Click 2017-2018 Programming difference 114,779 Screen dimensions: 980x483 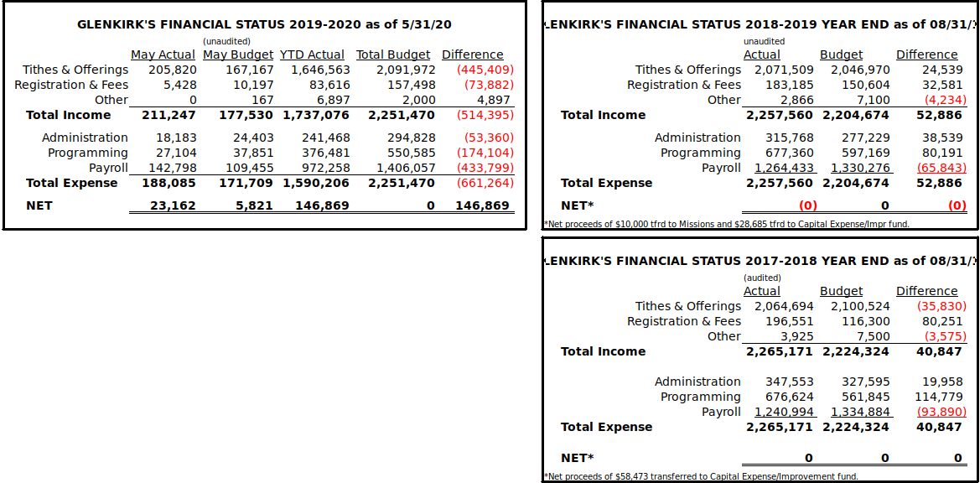point(941,397)
